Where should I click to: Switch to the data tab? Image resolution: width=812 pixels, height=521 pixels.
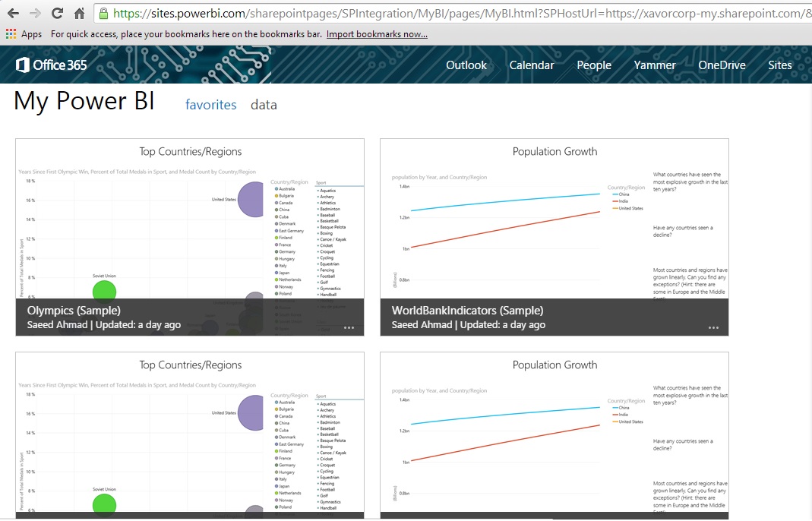tap(264, 105)
